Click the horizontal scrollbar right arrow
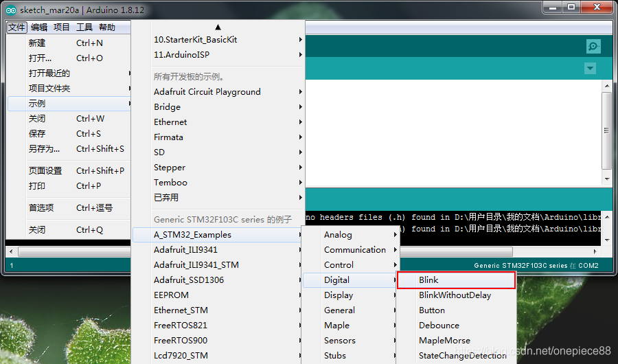618x364 pixels. (595, 251)
